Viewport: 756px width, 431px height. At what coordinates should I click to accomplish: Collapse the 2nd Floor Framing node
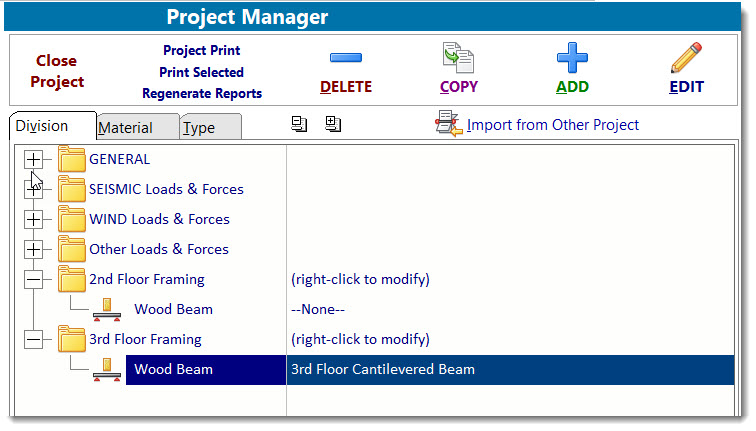pos(34,279)
